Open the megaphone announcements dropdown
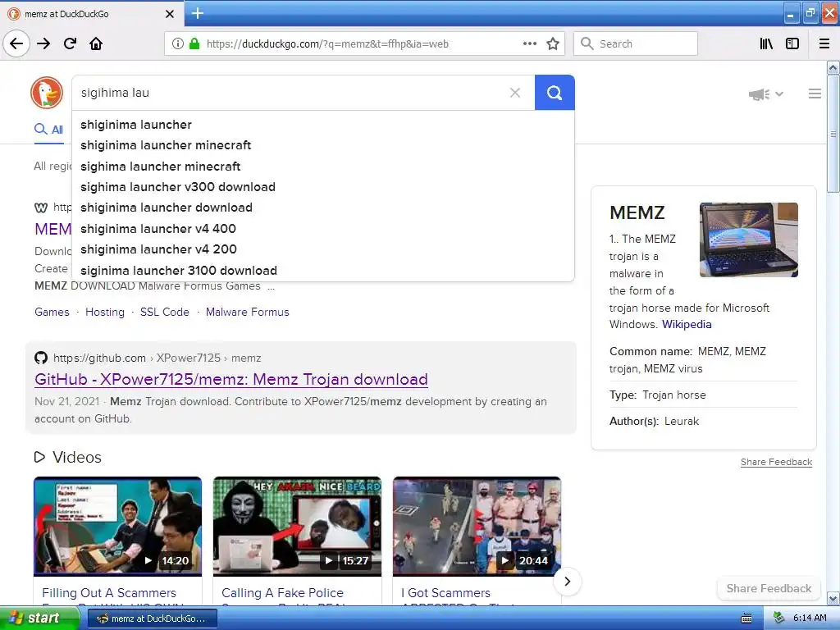The image size is (840, 630). point(765,94)
